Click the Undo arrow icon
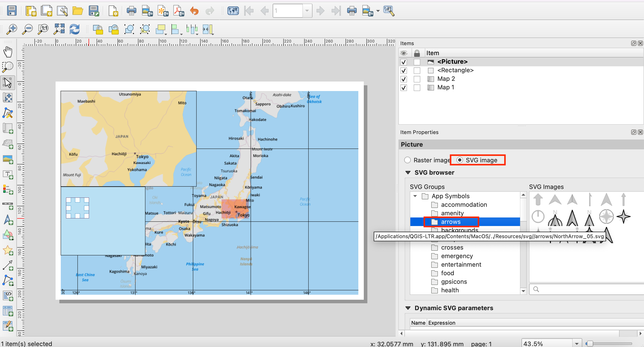Screen dimensions: 644x347 [x=194, y=11]
